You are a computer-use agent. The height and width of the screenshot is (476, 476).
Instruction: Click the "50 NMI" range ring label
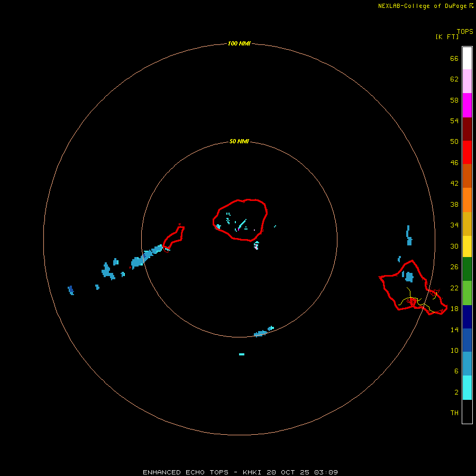pyautogui.click(x=239, y=141)
